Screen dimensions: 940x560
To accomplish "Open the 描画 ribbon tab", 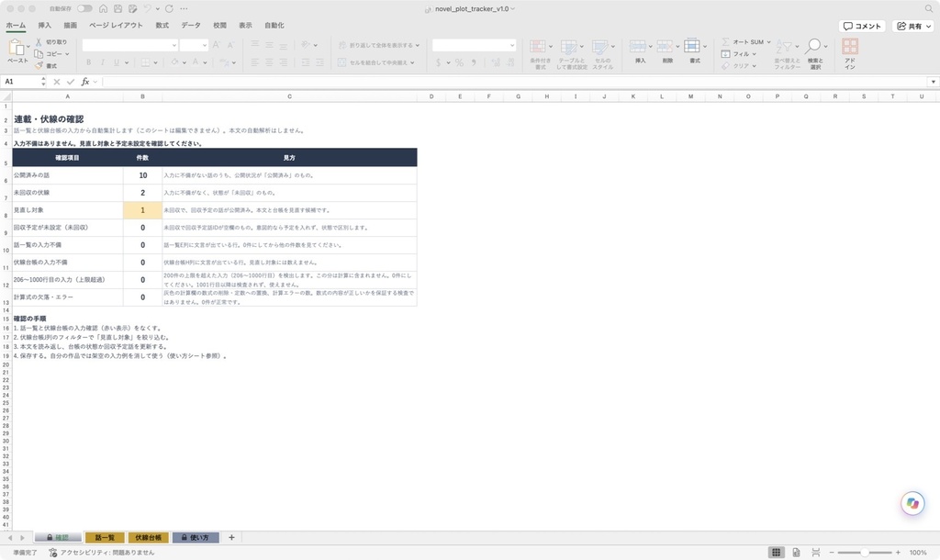I will (70, 25).
